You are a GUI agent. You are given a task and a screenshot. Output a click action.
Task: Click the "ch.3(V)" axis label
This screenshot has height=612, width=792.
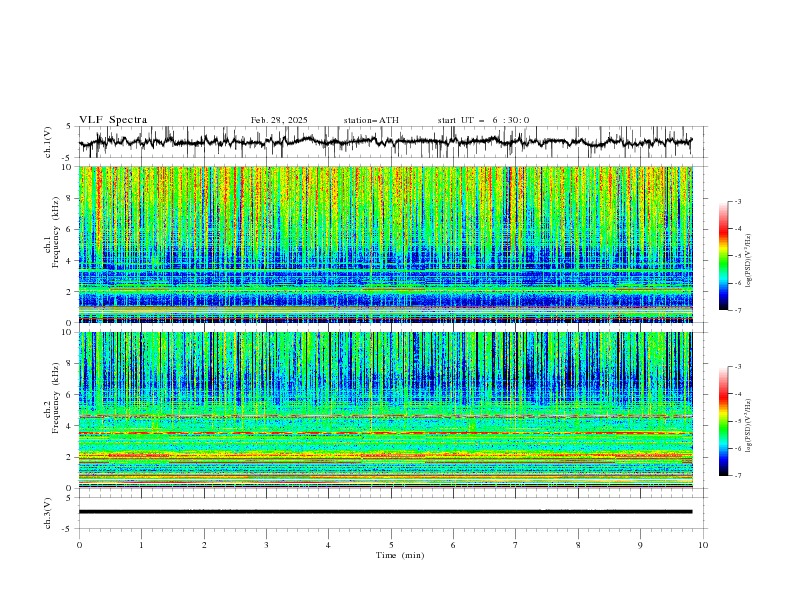pos(48,513)
